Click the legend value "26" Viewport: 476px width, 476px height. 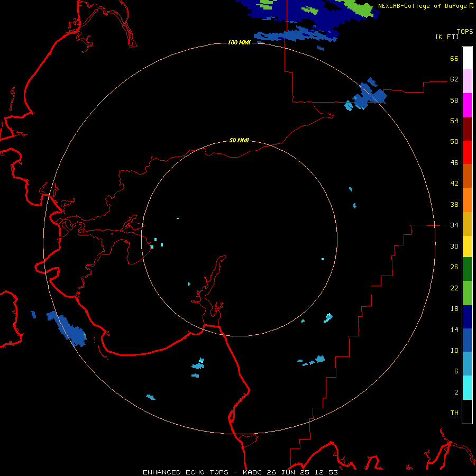tap(454, 267)
